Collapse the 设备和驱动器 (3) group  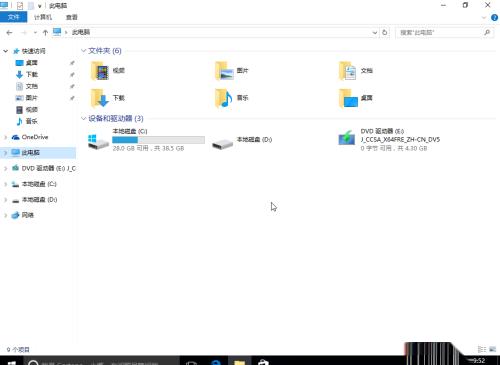[84, 118]
